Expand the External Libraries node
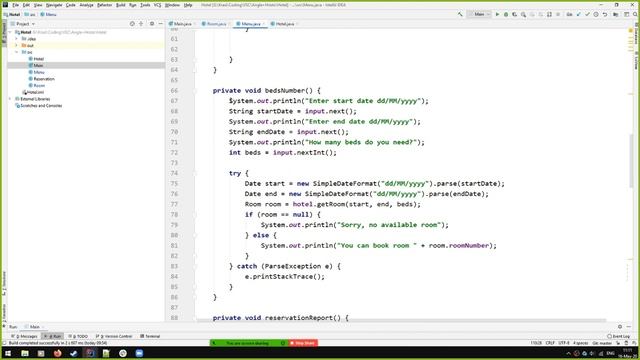This screenshot has height=360, width=640. pos(10,99)
